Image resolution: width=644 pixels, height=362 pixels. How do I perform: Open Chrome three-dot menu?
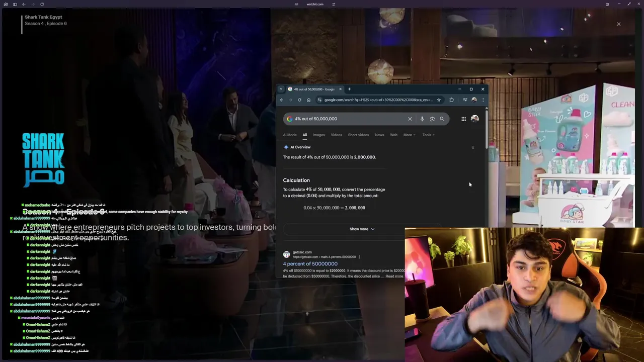(x=482, y=100)
